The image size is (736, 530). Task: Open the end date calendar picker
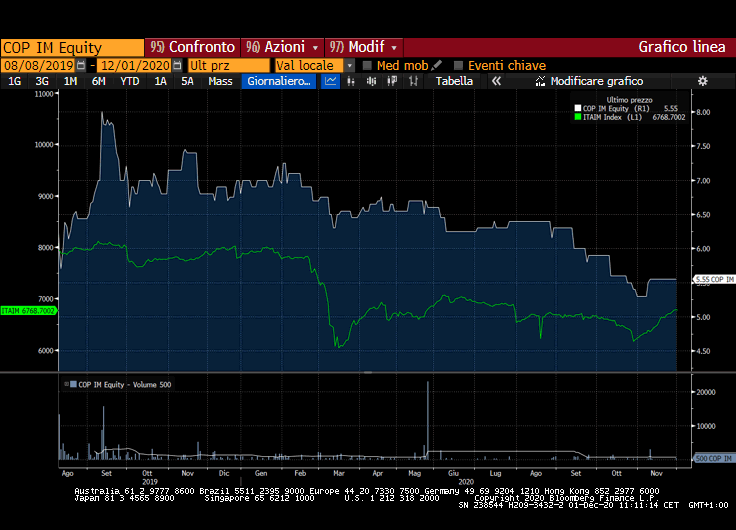(177, 65)
